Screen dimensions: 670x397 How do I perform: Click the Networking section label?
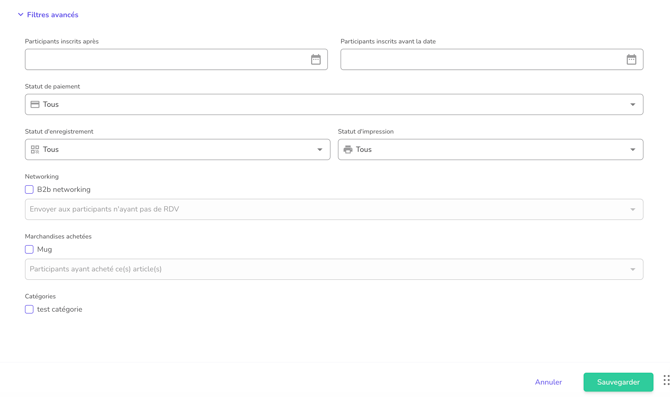41,176
